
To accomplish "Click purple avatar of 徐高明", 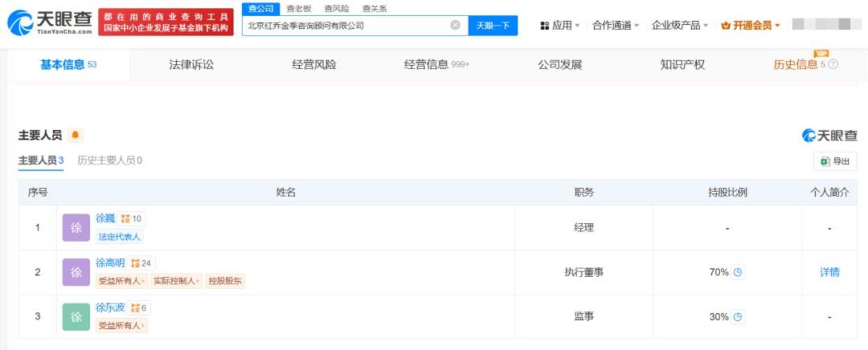I will coord(76,272).
